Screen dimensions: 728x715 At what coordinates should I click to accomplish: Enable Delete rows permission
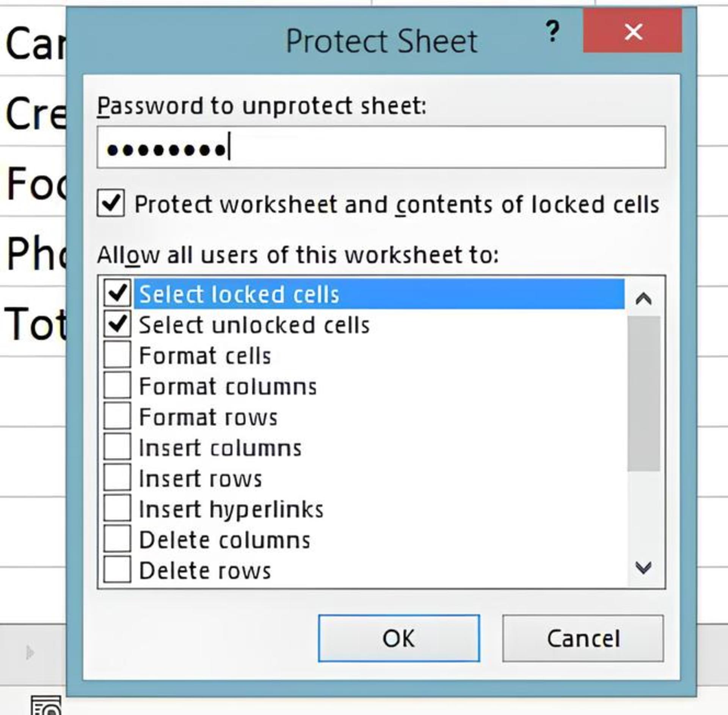(117, 570)
